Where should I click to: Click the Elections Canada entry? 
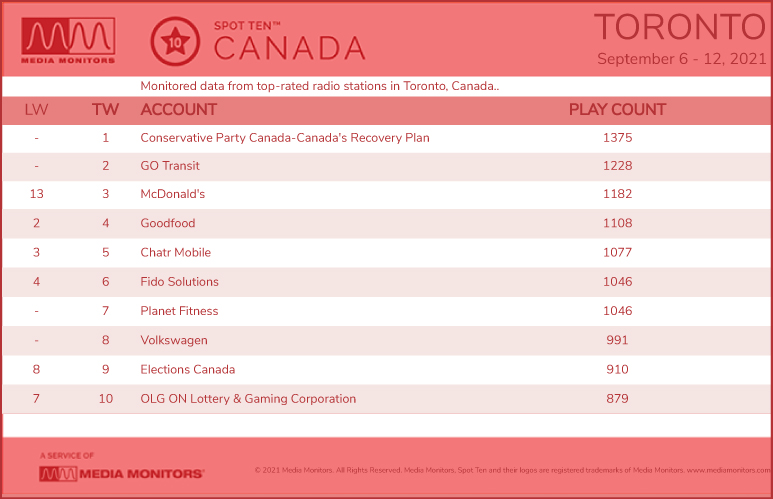point(187,370)
